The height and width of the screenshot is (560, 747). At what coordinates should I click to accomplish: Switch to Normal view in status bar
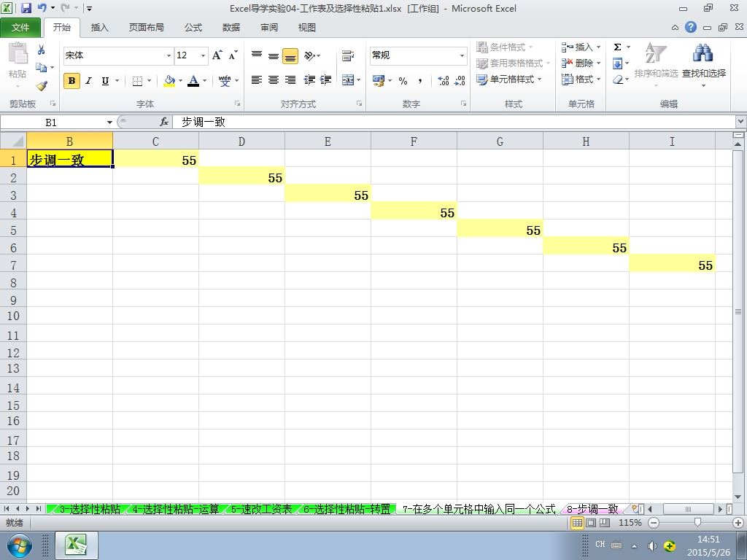coord(578,523)
